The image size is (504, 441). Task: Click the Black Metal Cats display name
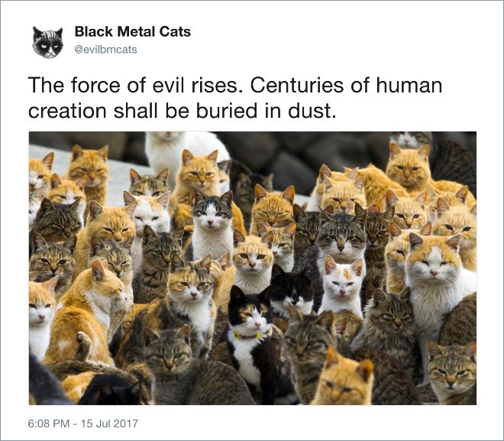[132, 31]
